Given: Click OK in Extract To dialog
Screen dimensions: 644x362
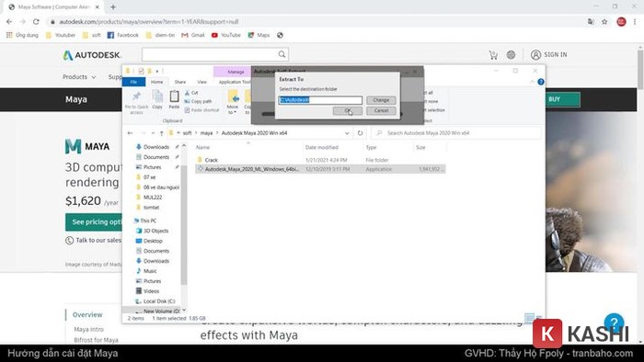Looking at the screenshot, I should point(348,110).
